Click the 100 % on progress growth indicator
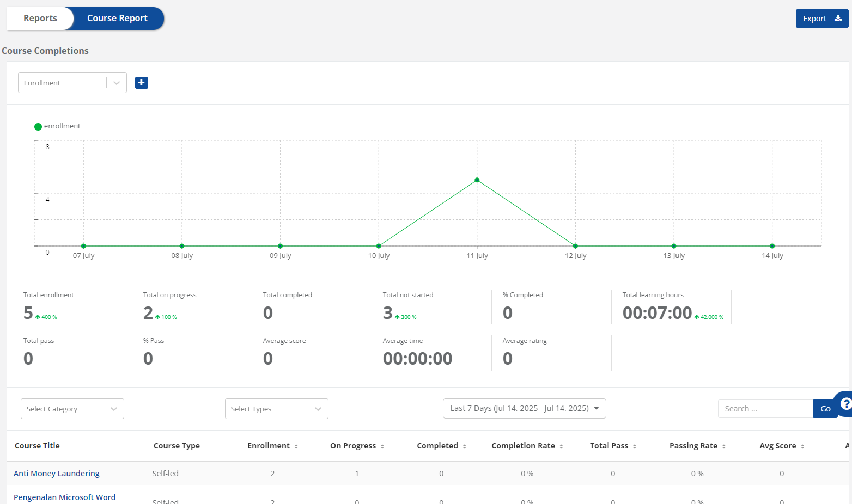This screenshot has height=504, width=852. point(166,317)
